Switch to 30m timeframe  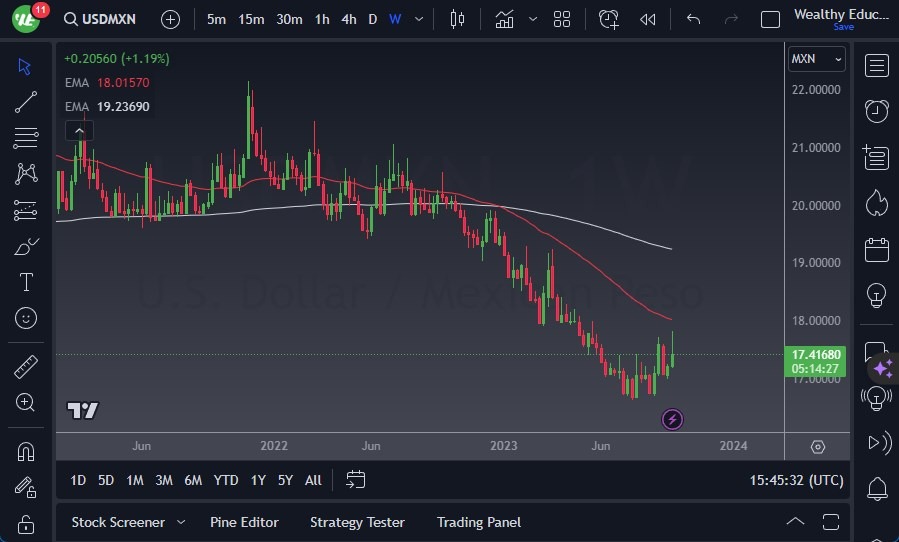click(289, 20)
